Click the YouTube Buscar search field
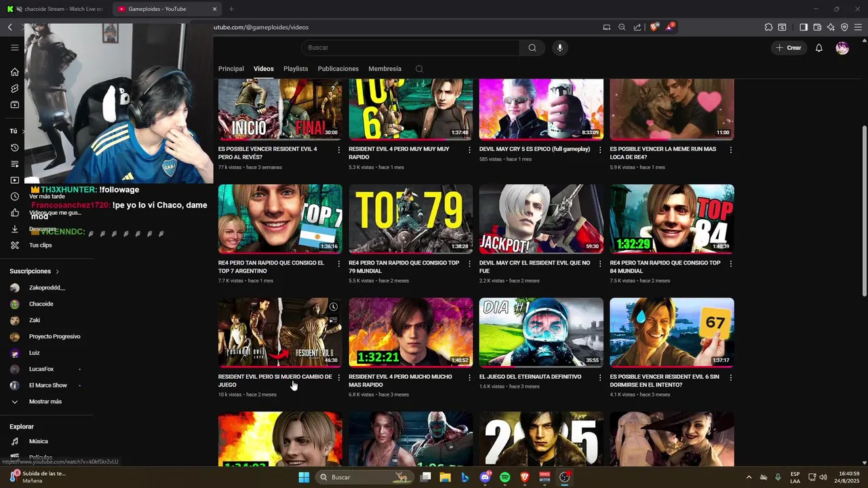 point(410,47)
